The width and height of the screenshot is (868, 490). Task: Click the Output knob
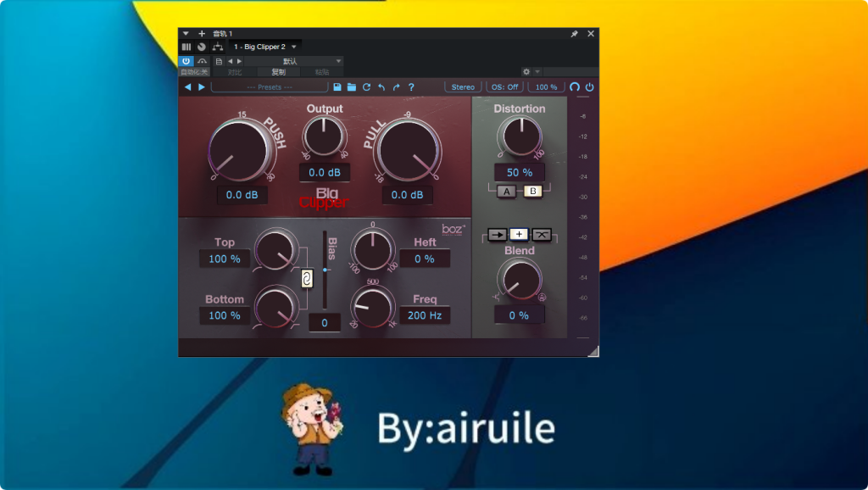coord(324,136)
